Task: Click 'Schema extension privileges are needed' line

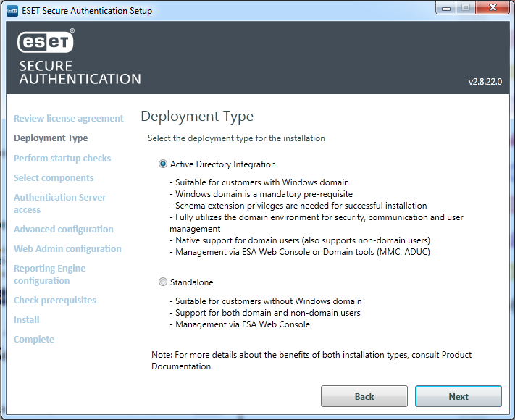Action: 298,206
